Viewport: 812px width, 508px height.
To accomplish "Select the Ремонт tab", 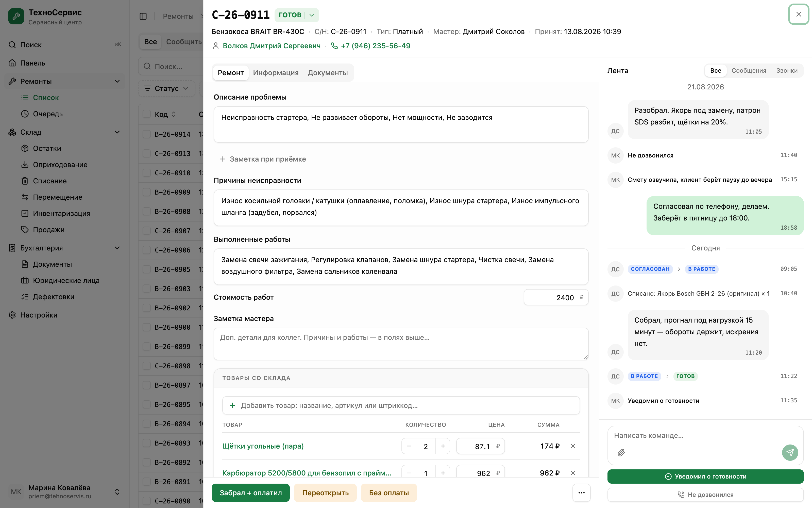I will 231,73.
